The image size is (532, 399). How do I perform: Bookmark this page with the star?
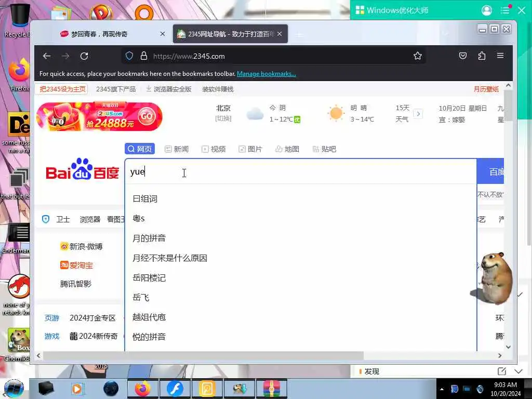pyautogui.click(x=418, y=56)
